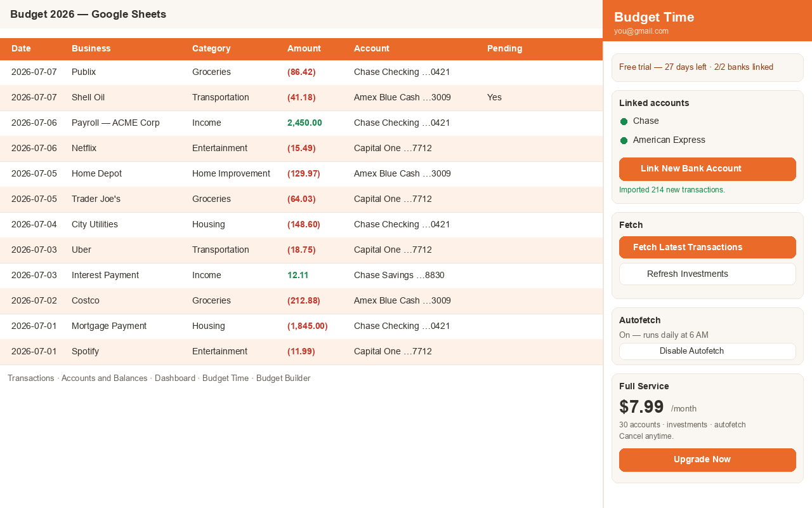Select the Chase linked account

(646, 121)
